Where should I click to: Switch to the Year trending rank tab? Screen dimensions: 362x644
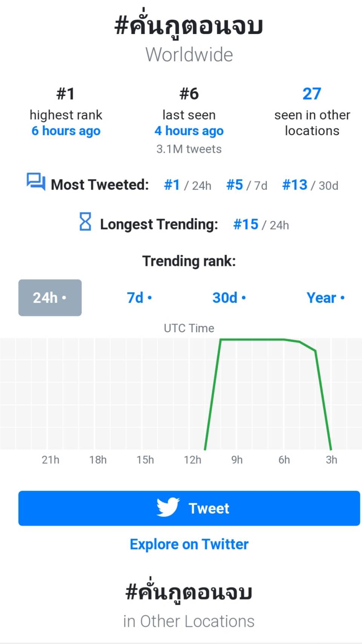(326, 298)
